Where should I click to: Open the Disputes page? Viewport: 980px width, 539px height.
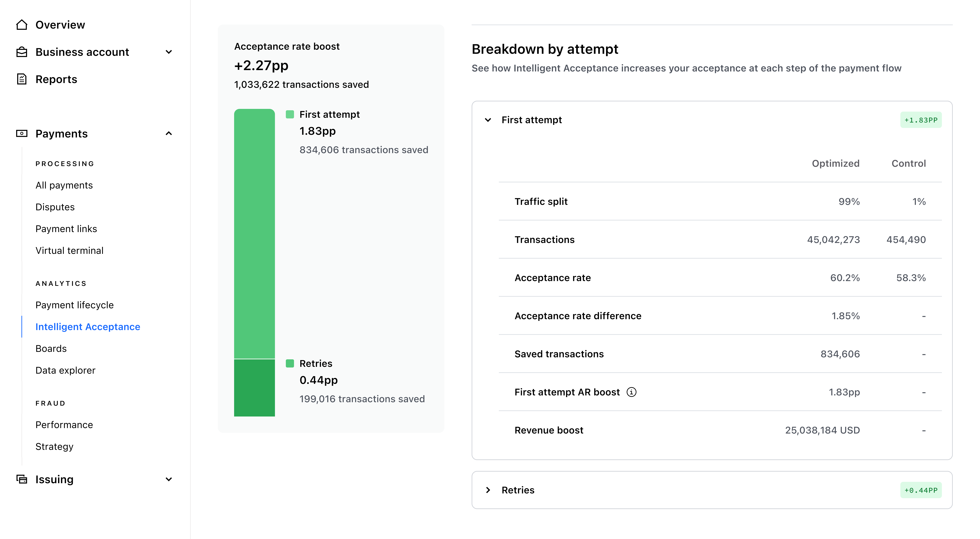(x=55, y=207)
